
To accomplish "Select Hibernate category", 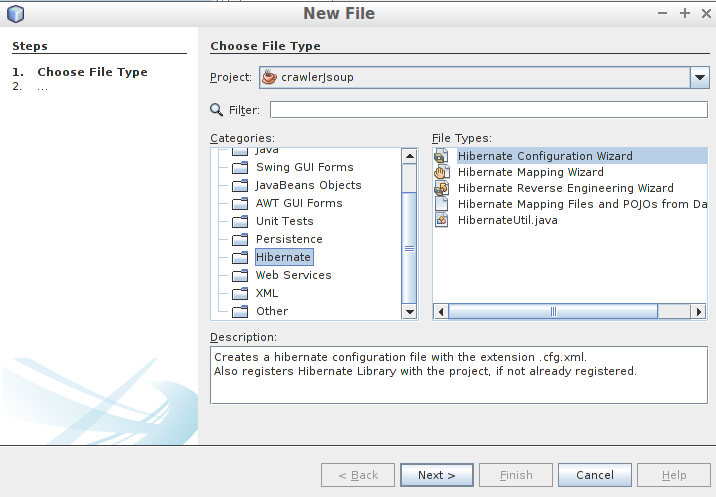I will point(284,257).
